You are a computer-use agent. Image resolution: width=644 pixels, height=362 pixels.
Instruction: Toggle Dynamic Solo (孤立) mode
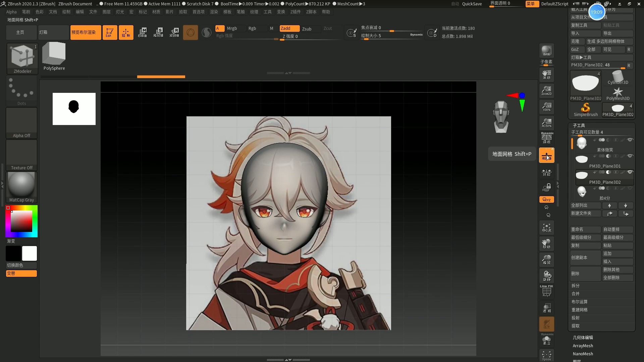tap(546, 340)
